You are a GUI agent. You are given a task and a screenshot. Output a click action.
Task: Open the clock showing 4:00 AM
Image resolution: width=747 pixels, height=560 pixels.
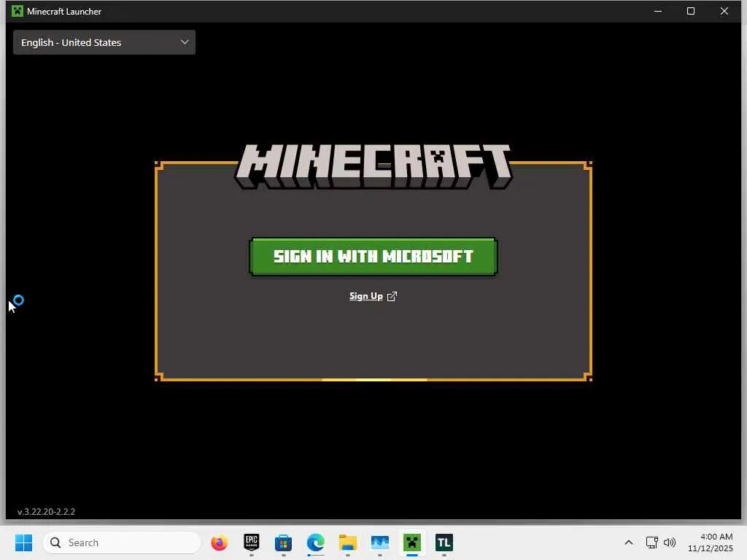(711, 542)
